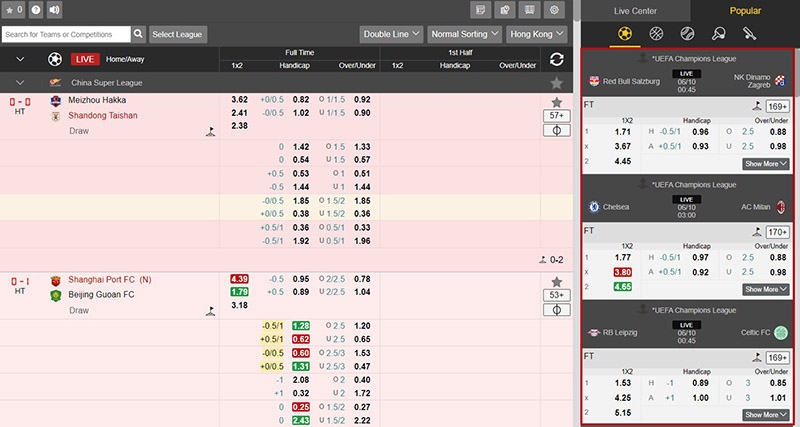800x427 pixels.
Task: Select the soccer ball sport icon in Popular
Action: [x=625, y=33]
